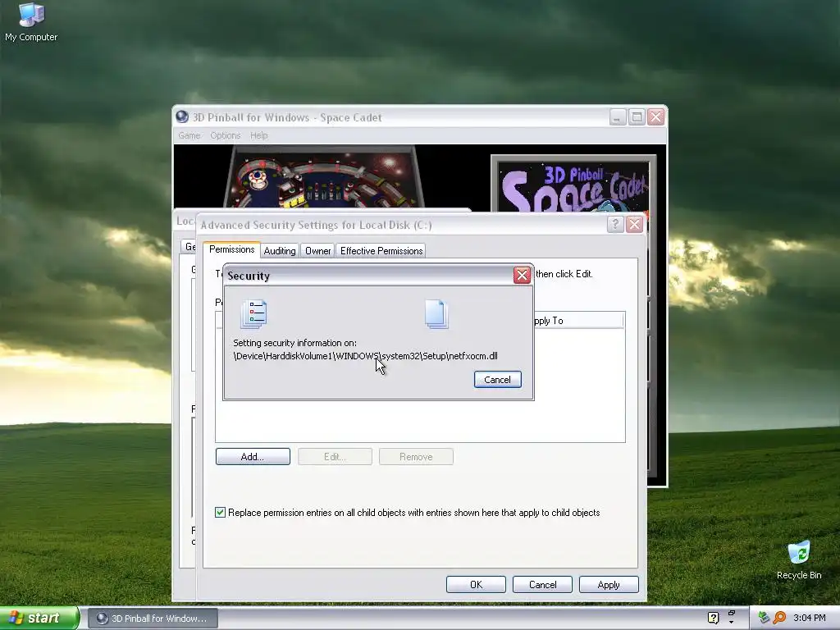Screen dimensions: 840x630
Task: Maximize the 3D Pinball window
Action: click(x=637, y=116)
